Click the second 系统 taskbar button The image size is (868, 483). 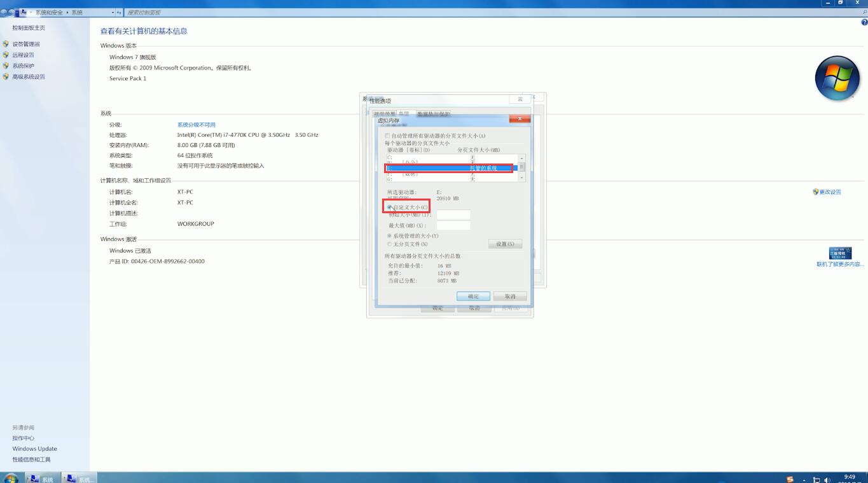pyautogui.click(x=79, y=479)
